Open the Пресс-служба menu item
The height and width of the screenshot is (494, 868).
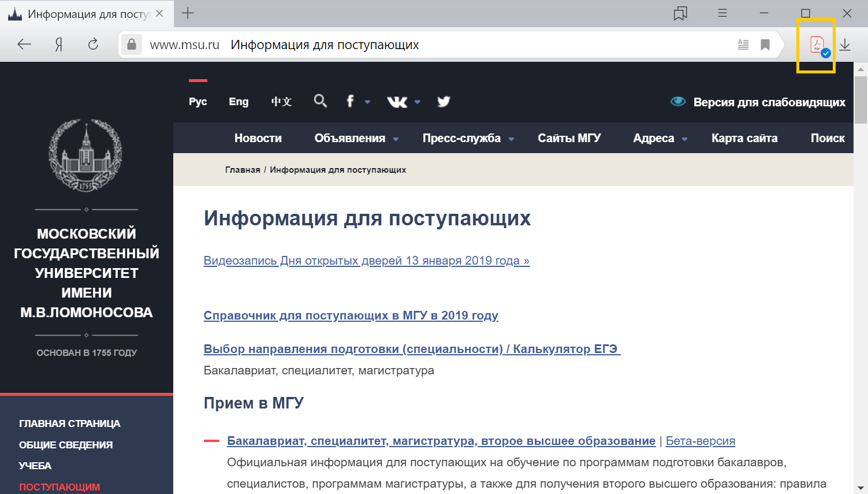pyautogui.click(x=461, y=138)
